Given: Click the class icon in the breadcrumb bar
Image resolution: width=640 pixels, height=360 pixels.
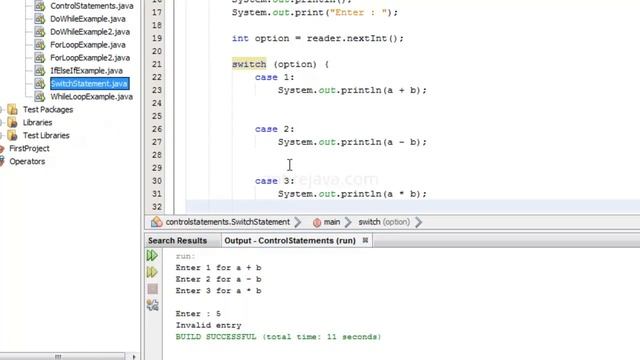Looking at the screenshot, I should point(157,222).
